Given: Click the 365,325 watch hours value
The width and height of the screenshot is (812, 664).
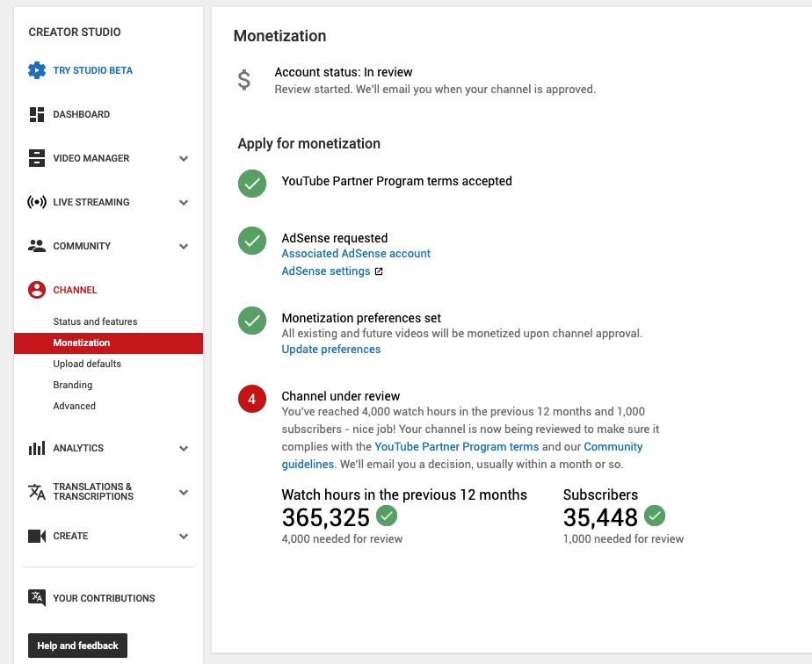Looking at the screenshot, I should tap(326, 517).
